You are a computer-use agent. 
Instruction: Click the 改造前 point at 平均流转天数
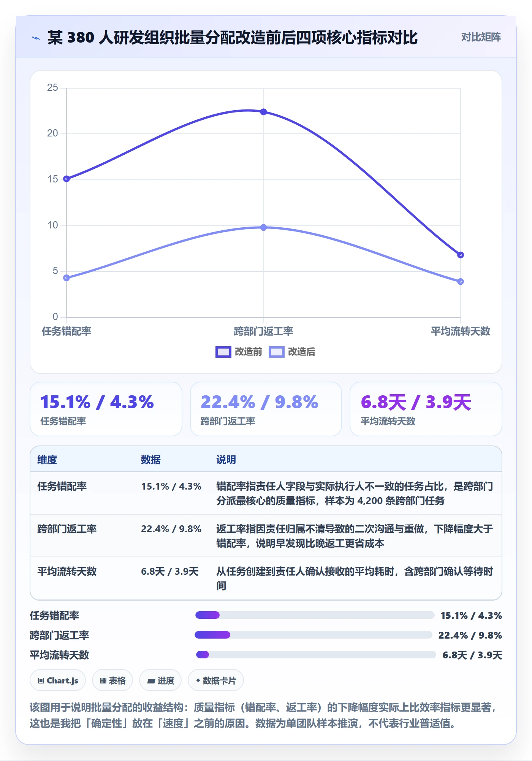[460, 255]
